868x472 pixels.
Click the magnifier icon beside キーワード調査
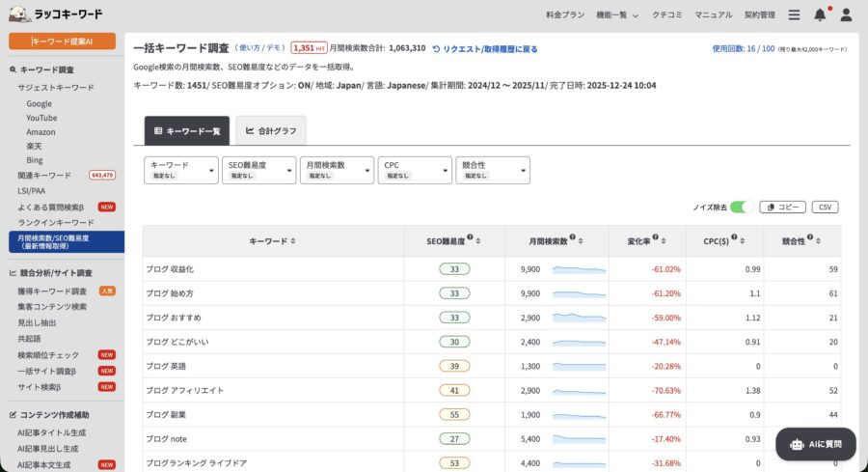pos(13,69)
